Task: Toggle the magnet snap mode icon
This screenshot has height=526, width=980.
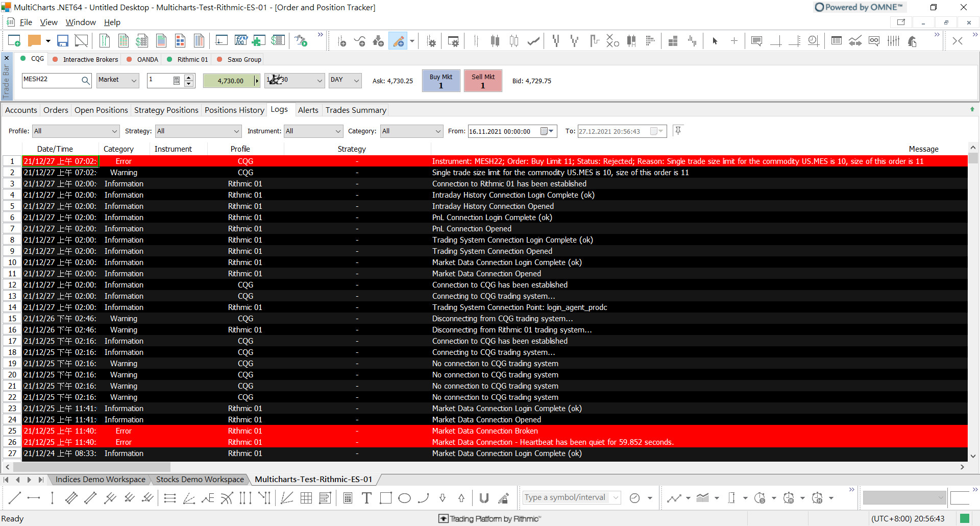Action: tap(484, 498)
